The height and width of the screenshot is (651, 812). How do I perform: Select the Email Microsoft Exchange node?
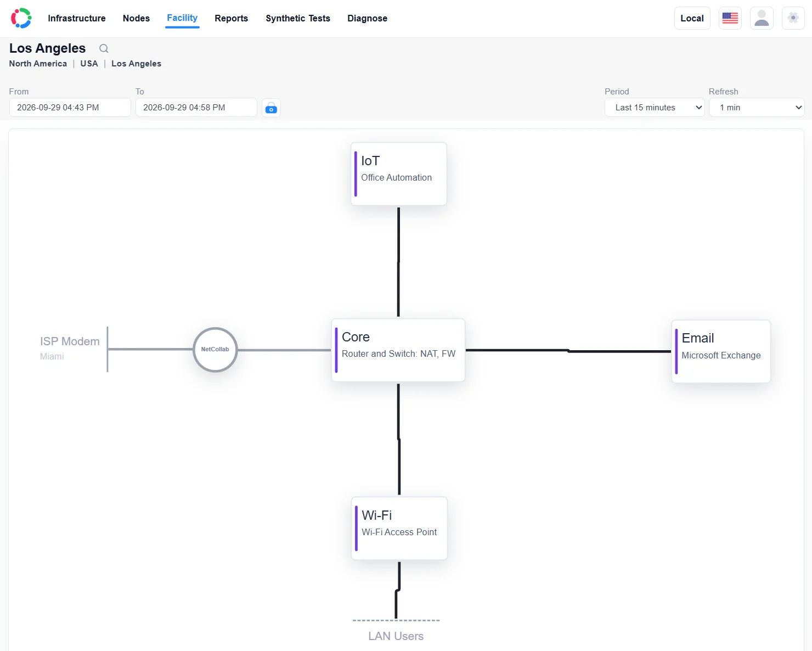[x=721, y=351]
